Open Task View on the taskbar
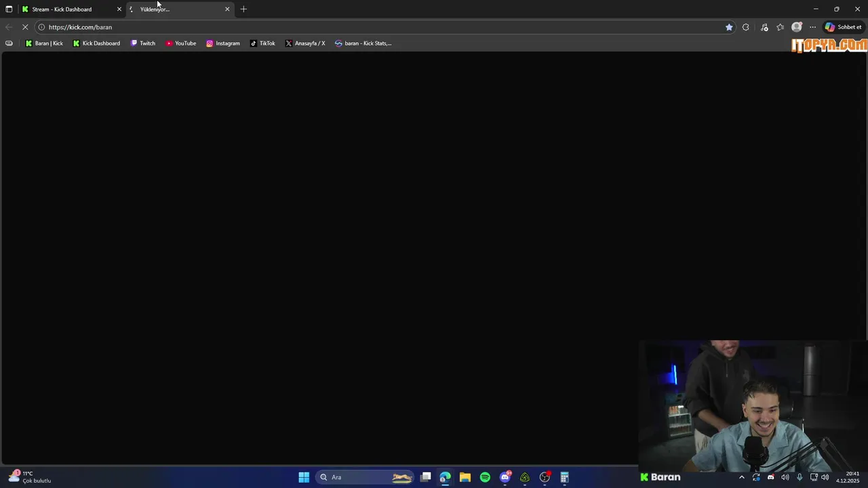868x488 pixels. click(426, 477)
